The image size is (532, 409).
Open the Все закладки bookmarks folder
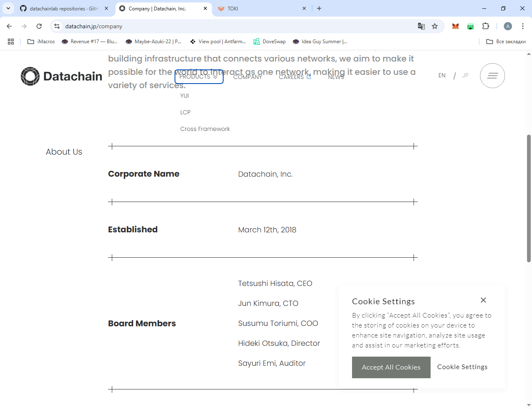tap(506, 42)
